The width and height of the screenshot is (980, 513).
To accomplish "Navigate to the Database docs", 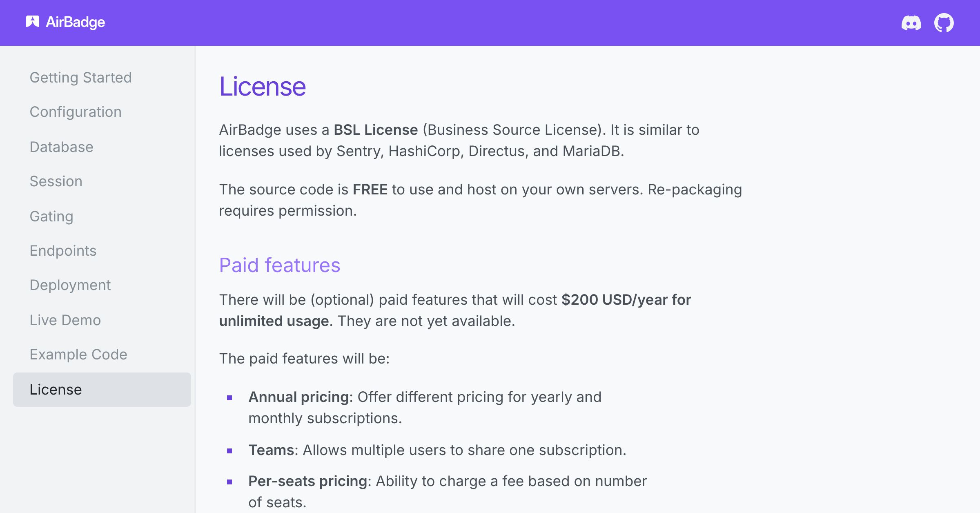I will coord(61,147).
